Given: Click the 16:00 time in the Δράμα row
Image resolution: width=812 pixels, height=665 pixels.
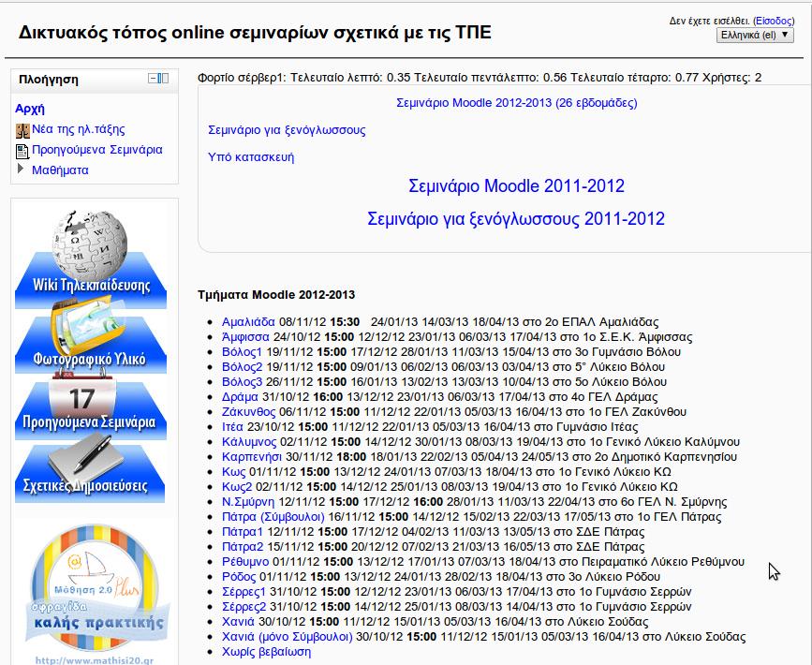Looking at the screenshot, I should click(x=328, y=397).
